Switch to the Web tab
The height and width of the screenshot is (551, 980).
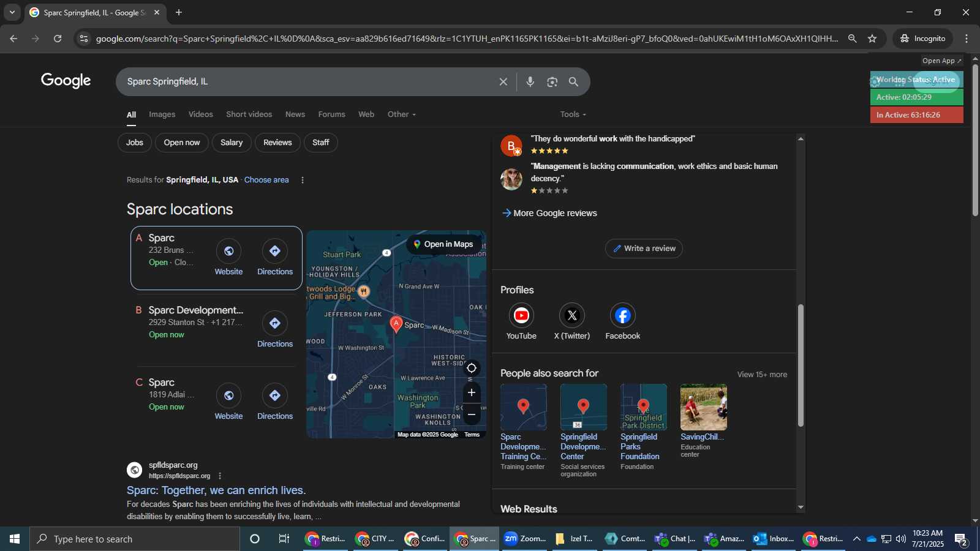click(x=366, y=114)
